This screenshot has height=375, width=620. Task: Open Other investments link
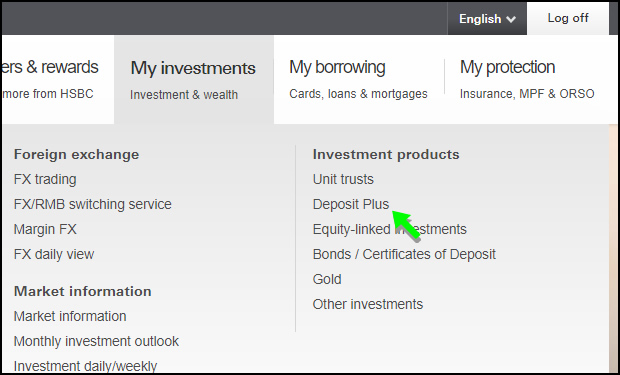coord(368,304)
